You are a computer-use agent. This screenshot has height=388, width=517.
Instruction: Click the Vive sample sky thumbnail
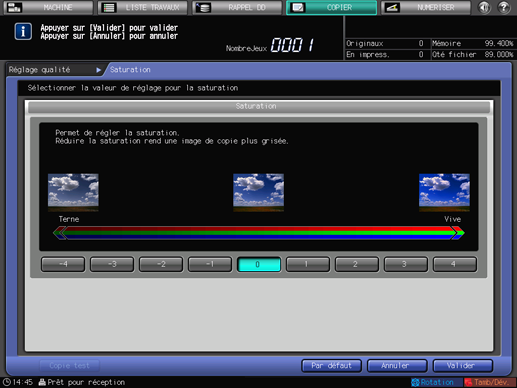(444, 192)
